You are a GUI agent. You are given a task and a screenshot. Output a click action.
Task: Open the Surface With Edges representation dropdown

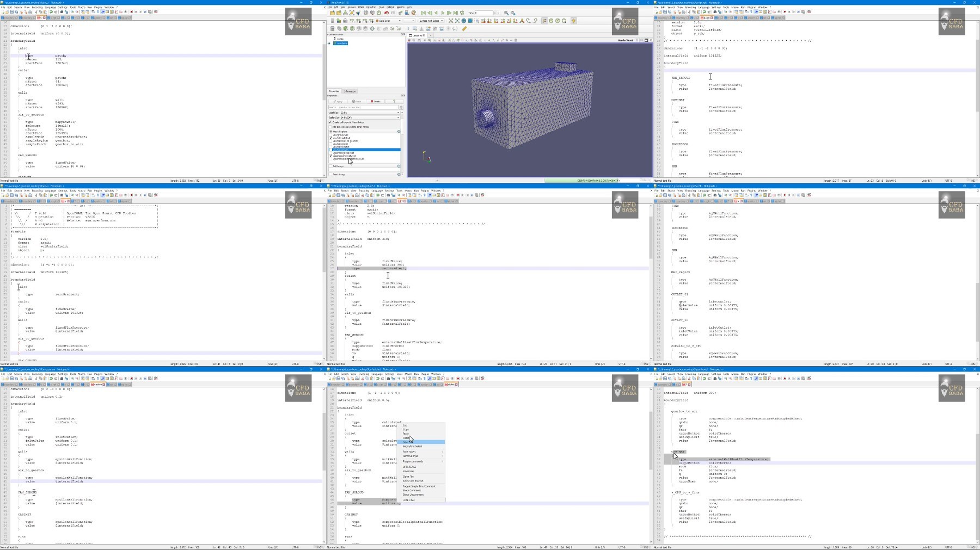431,21
